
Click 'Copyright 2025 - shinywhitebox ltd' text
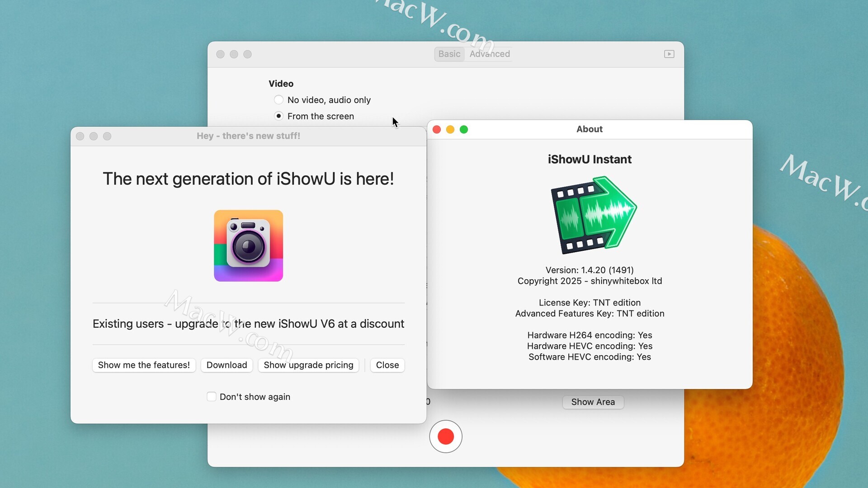[x=590, y=281]
